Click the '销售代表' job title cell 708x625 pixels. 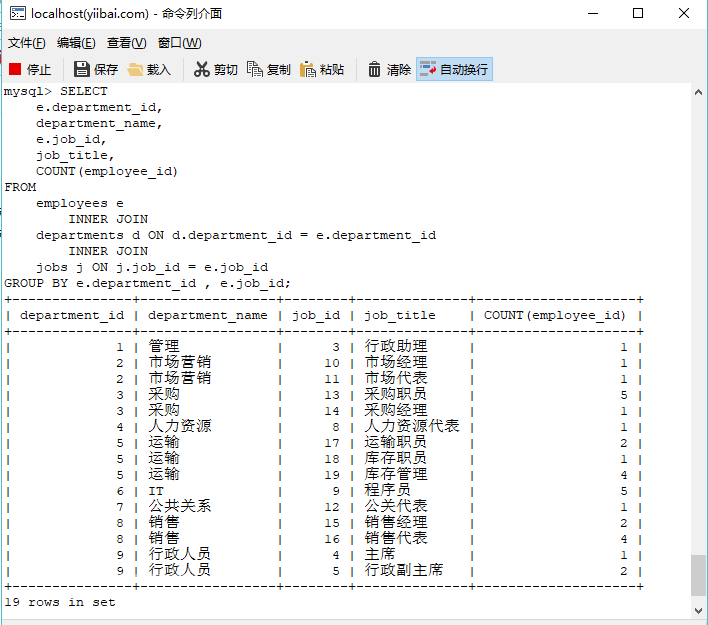tap(396, 538)
